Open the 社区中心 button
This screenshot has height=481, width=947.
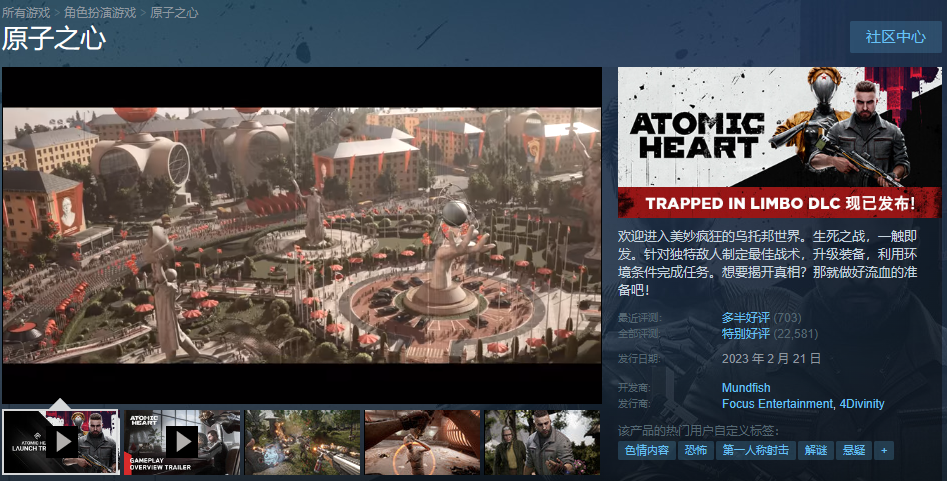[895, 37]
